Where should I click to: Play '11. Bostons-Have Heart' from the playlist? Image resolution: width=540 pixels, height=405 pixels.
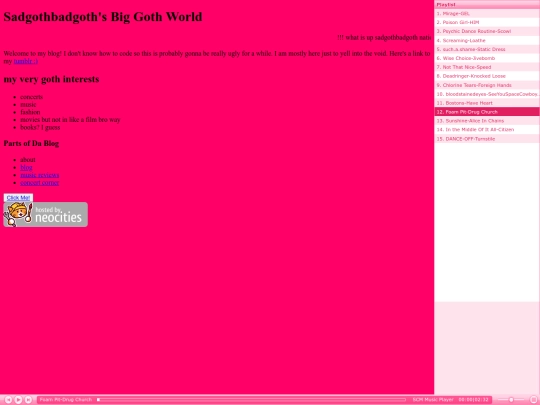(487, 103)
